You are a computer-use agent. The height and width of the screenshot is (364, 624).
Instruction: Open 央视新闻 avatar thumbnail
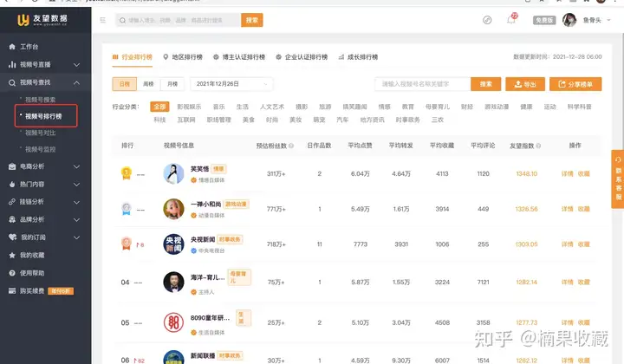[174, 244]
